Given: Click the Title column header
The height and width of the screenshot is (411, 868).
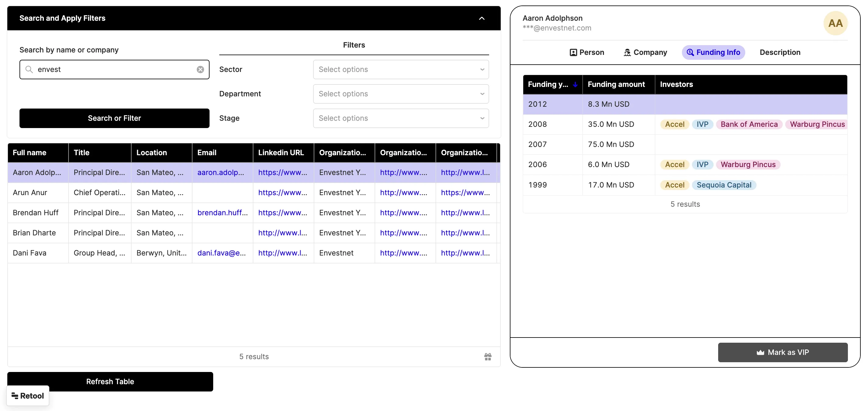Looking at the screenshot, I should [x=100, y=152].
